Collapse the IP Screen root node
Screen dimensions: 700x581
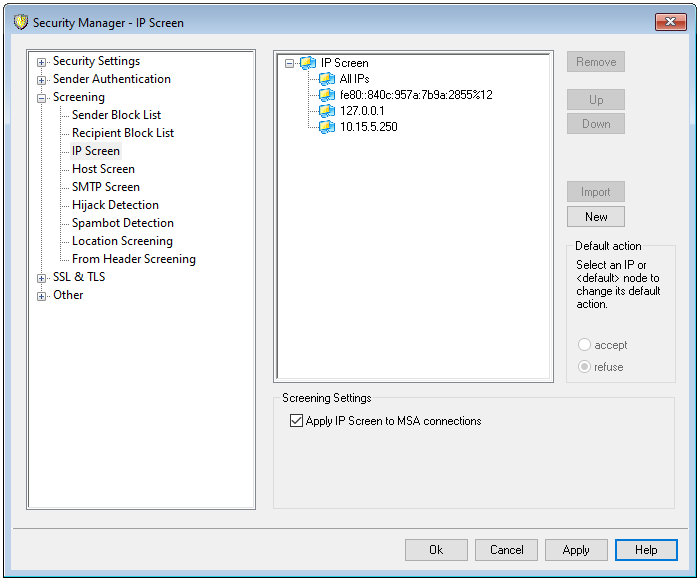(x=290, y=63)
